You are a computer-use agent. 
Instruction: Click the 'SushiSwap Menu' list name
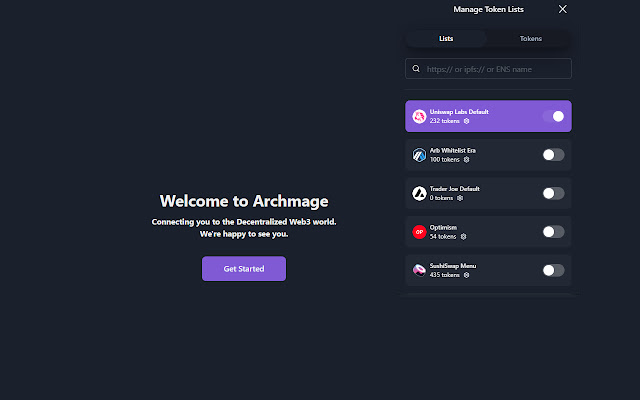[x=453, y=266]
